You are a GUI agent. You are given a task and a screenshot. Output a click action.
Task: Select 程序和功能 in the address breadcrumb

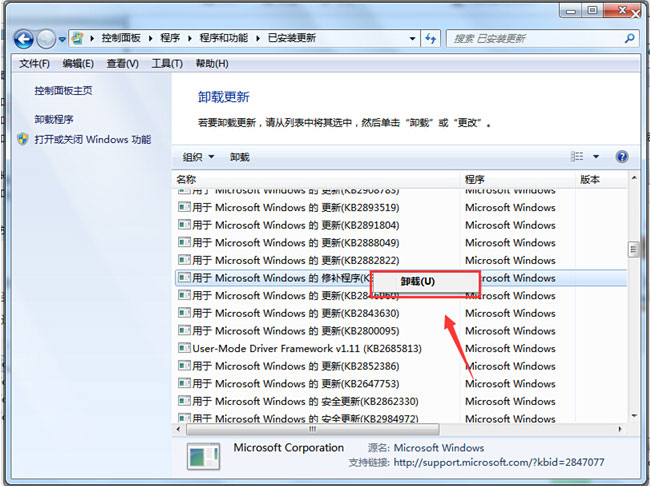(223, 38)
